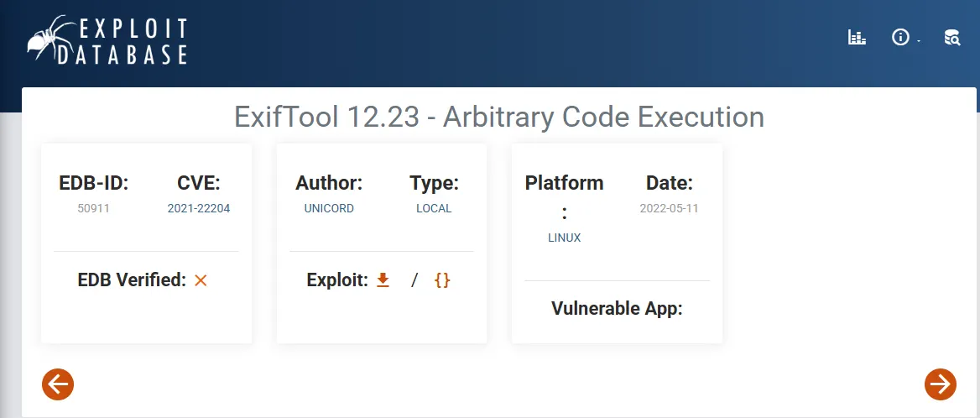Open the exploit statistics bar chart icon
The image size is (980, 418).
click(857, 38)
